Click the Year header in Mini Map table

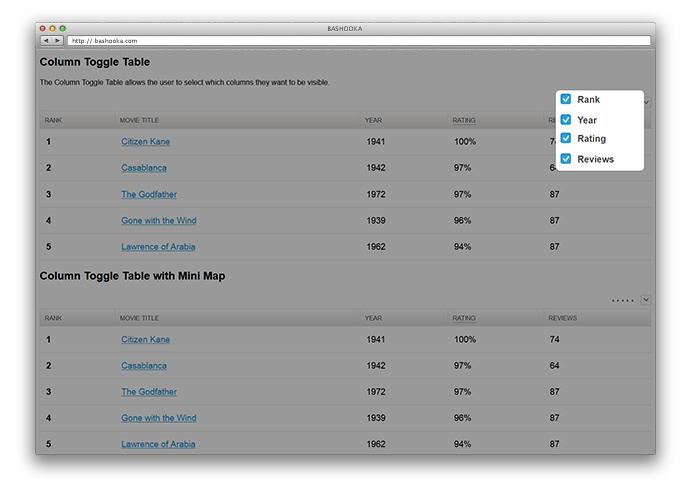pos(373,318)
